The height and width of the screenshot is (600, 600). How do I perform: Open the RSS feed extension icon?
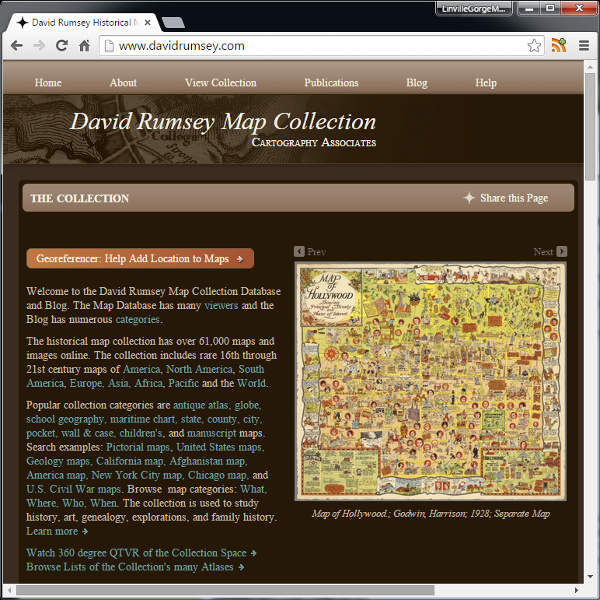tap(559, 45)
